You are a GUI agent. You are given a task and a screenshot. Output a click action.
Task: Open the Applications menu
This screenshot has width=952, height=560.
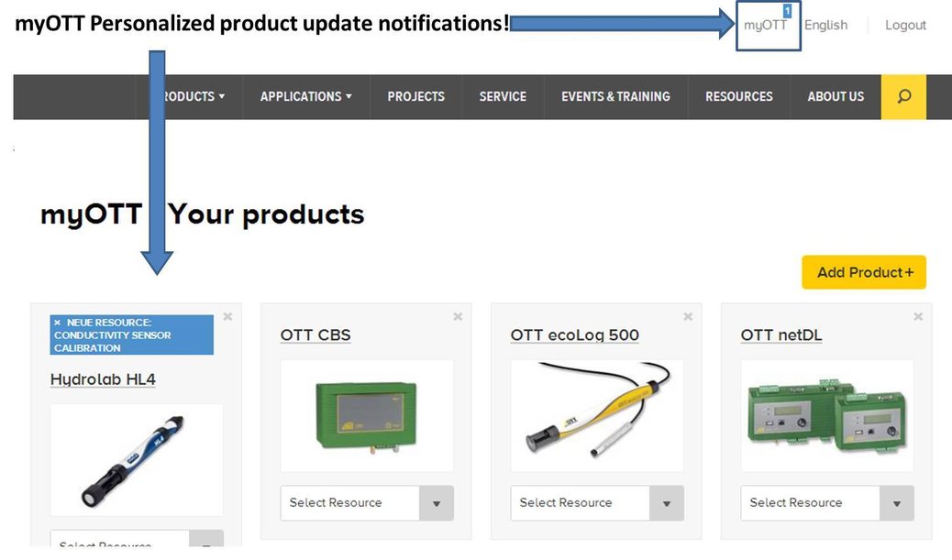[305, 96]
